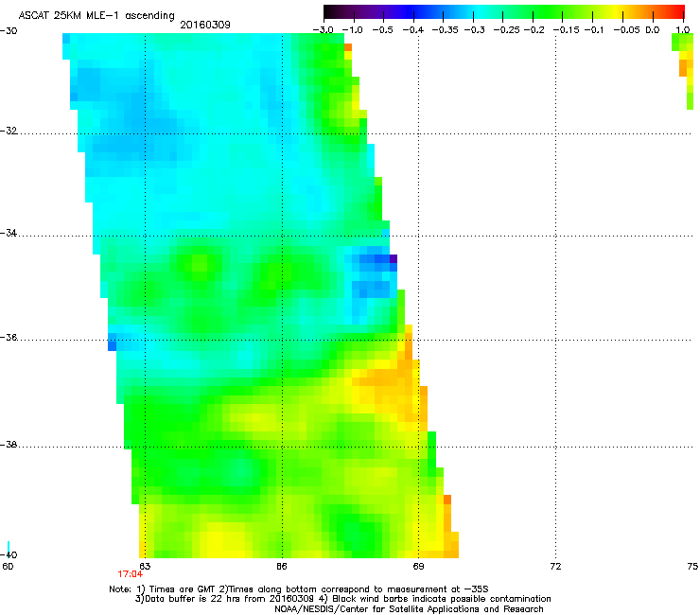Click the latitude label -34
The height and width of the screenshot is (615, 700).
pyautogui.click(x=9, y=233)
